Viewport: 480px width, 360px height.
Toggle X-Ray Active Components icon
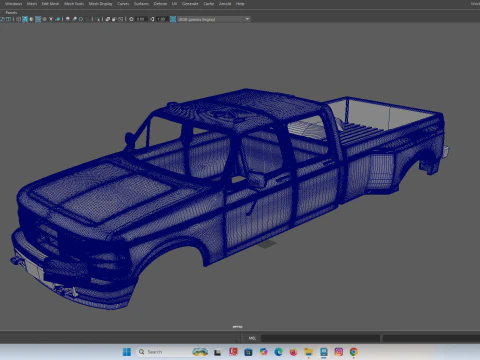[114, 19]
